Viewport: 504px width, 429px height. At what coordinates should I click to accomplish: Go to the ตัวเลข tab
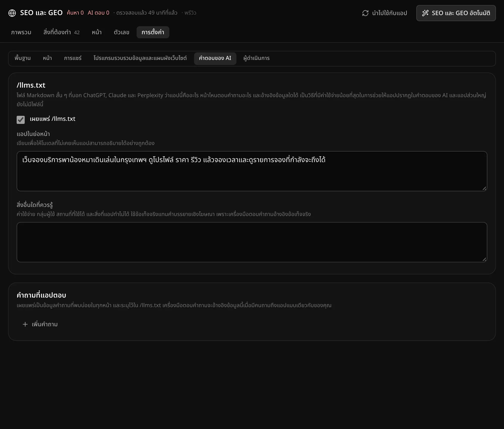[x=121, y=32]
